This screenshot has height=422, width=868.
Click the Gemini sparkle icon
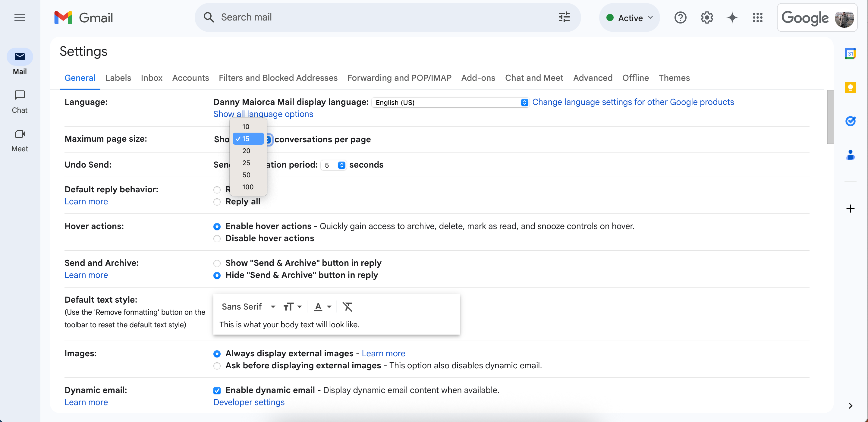[x=732, y=17]
